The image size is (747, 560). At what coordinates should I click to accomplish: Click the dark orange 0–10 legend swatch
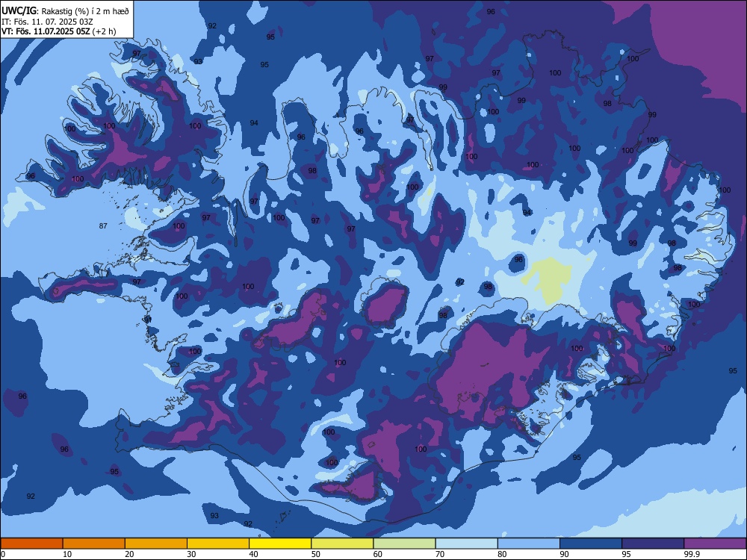tap(31, 544)
